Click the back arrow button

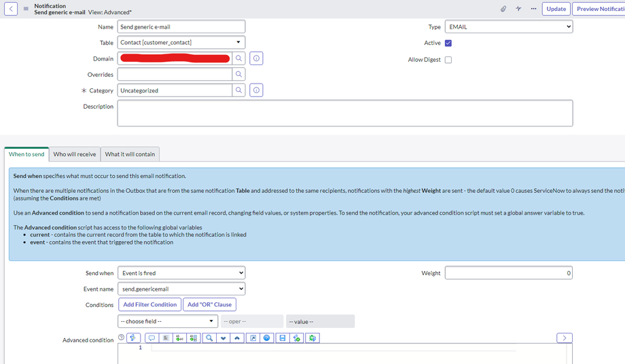click(x=11, y=9)
